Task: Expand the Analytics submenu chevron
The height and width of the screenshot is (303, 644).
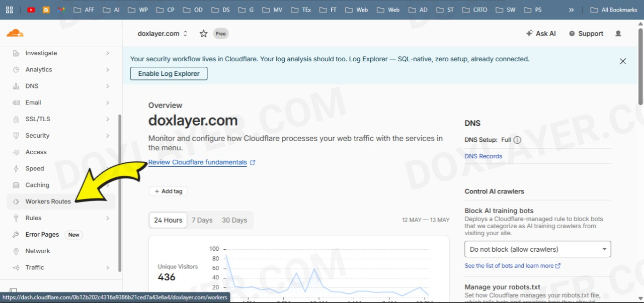Action: [x=108, y=70]
